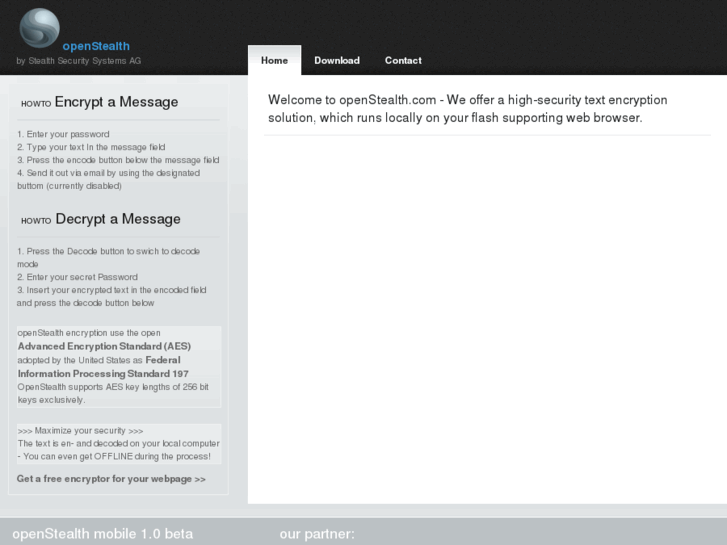
Task: Click the '1. Enter your password' step
Action: coord(64,134)
